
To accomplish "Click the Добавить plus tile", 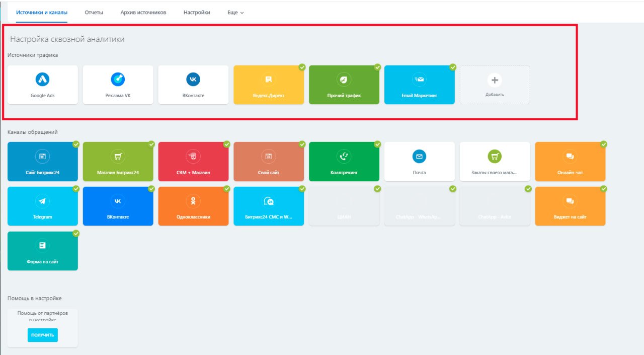I will pos(495,85).
